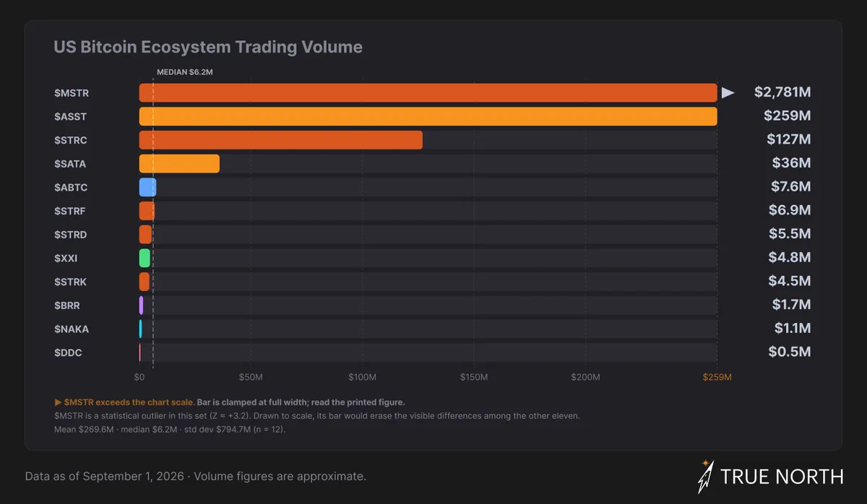Click the cyan $NAKA bar
The width and height of the screenshot is (867, 504).
tap(140, 329)
